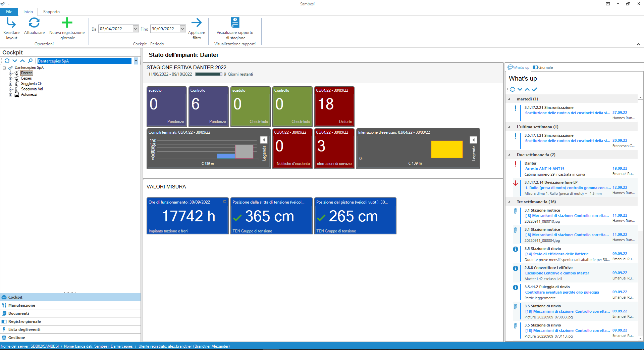Click the Attualizzare refresh icon
The width and height of the screenshot is (644, 350).
[34, 23]
